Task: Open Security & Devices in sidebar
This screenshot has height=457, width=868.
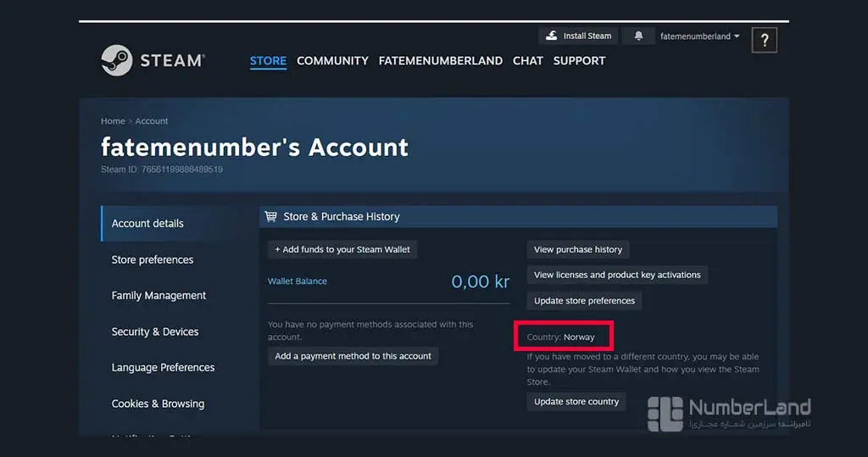Action: (155, 332)
